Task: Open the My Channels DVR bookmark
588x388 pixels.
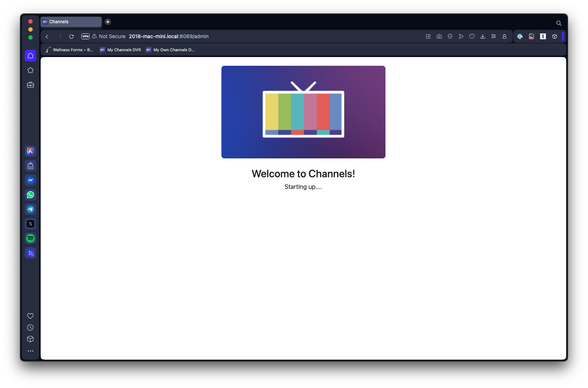Action: click(x=121, y=50)
